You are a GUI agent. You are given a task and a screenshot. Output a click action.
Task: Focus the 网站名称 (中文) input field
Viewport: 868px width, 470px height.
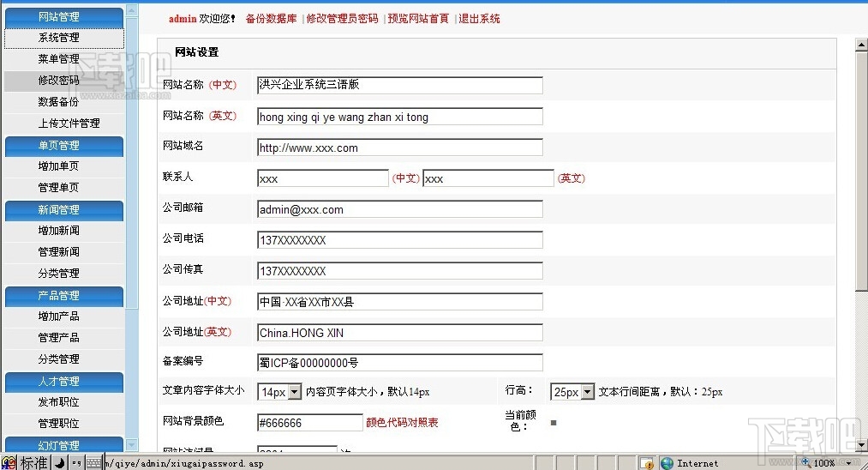[x=399, y=85]
